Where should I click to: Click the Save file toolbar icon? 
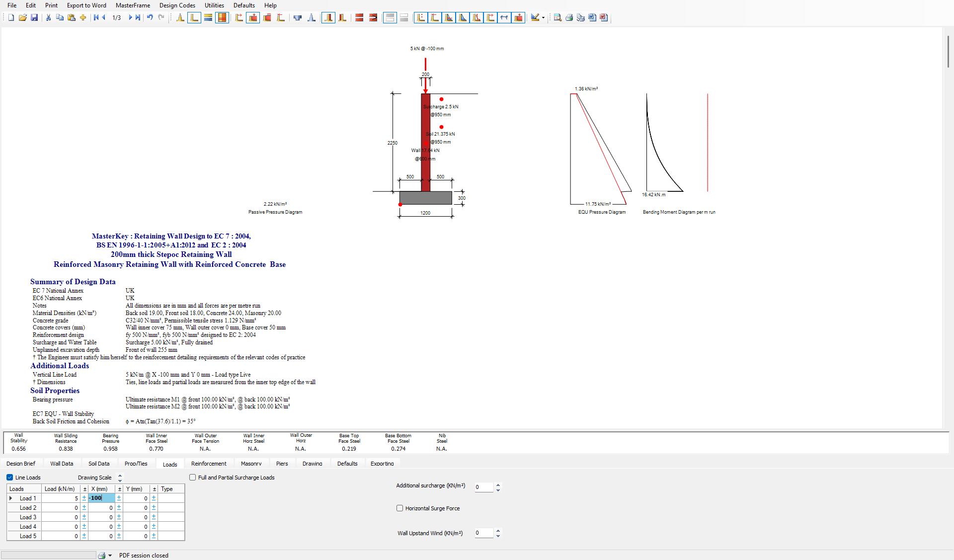point(34,17)
